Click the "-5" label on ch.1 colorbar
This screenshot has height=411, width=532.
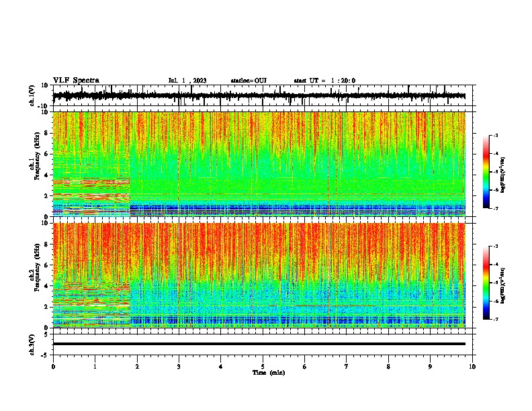coord(496,172)
